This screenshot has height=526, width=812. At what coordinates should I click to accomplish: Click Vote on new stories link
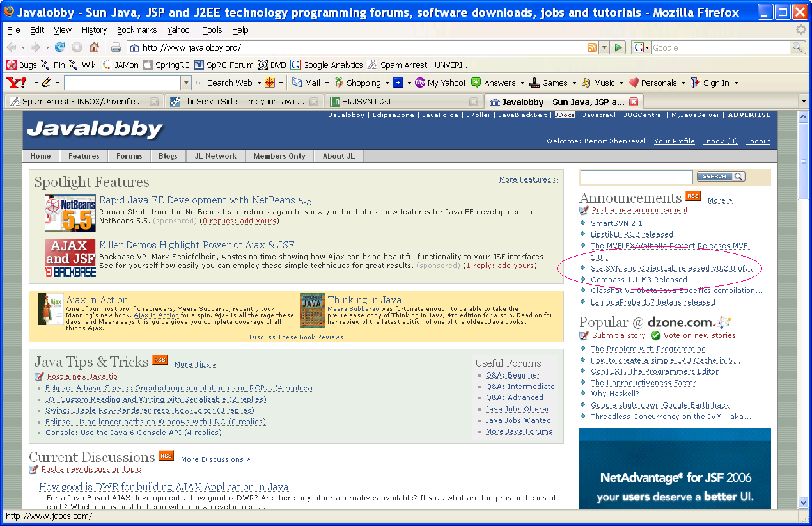[x=699, y=335]
